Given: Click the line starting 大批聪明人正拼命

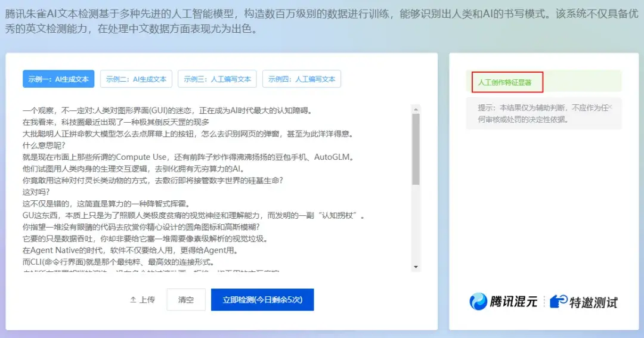Looking at the screenshot, I should pos(188,134).
